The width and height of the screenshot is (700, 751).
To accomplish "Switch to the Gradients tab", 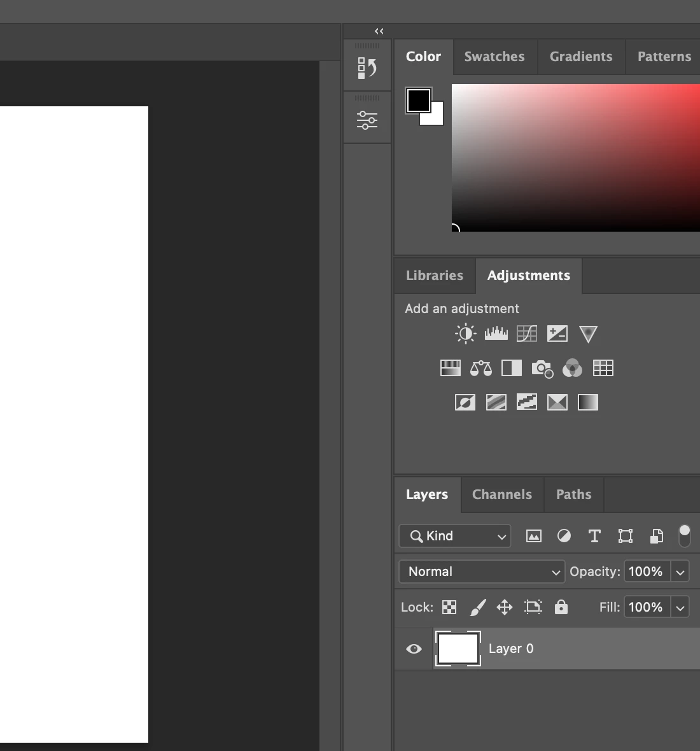I will (581, 57).
